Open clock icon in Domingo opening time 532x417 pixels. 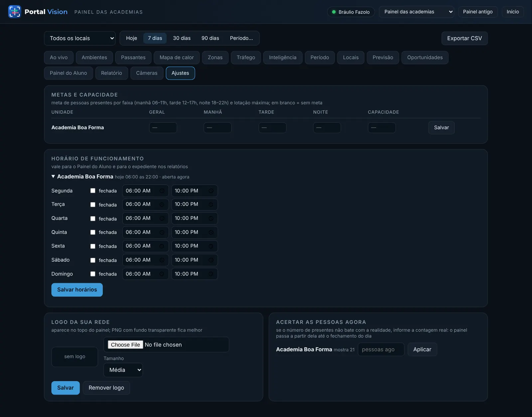click(x=162, y=274)
